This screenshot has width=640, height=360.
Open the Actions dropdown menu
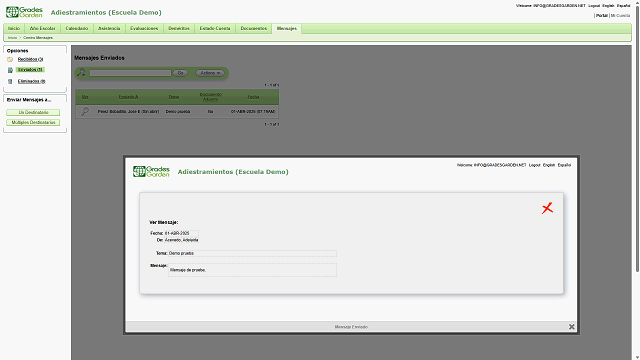(x=210, y=73)
